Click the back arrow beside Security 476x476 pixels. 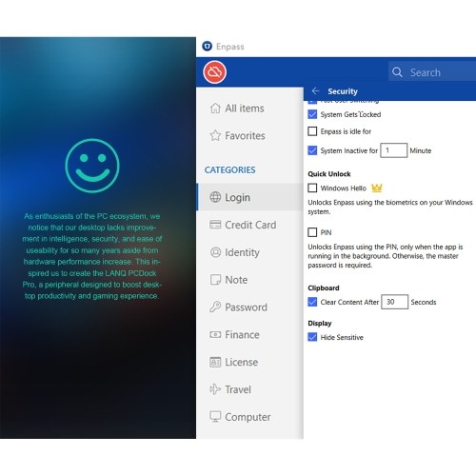pyautogui.click(x=315, y=91)
